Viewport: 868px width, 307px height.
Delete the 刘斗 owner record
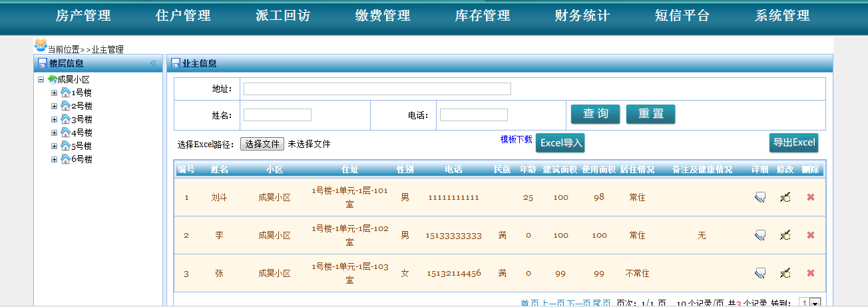(x=811, y=197)
